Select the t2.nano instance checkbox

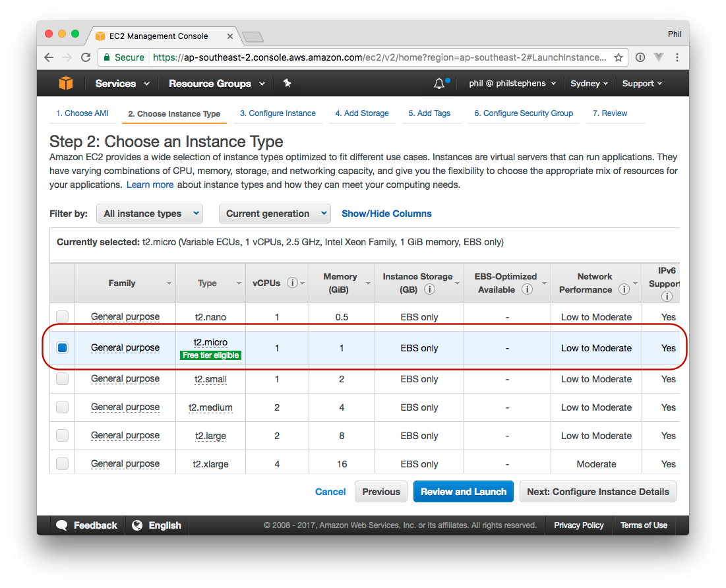62,316
